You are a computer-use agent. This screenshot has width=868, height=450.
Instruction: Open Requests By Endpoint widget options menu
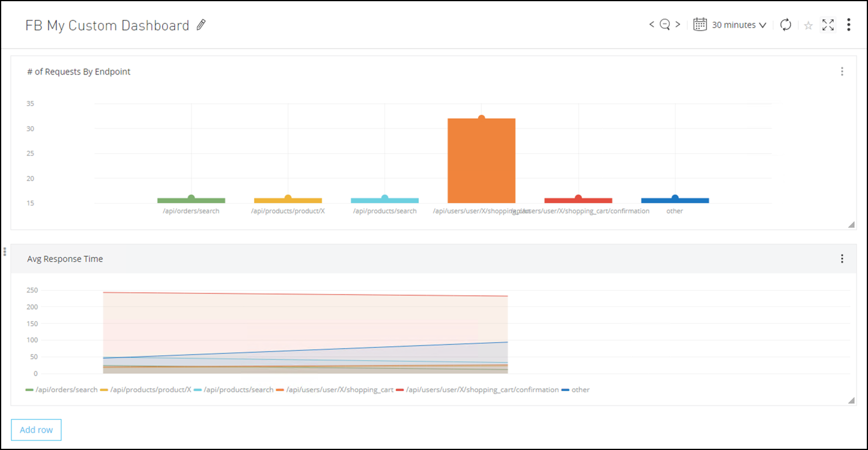point(842,71)
